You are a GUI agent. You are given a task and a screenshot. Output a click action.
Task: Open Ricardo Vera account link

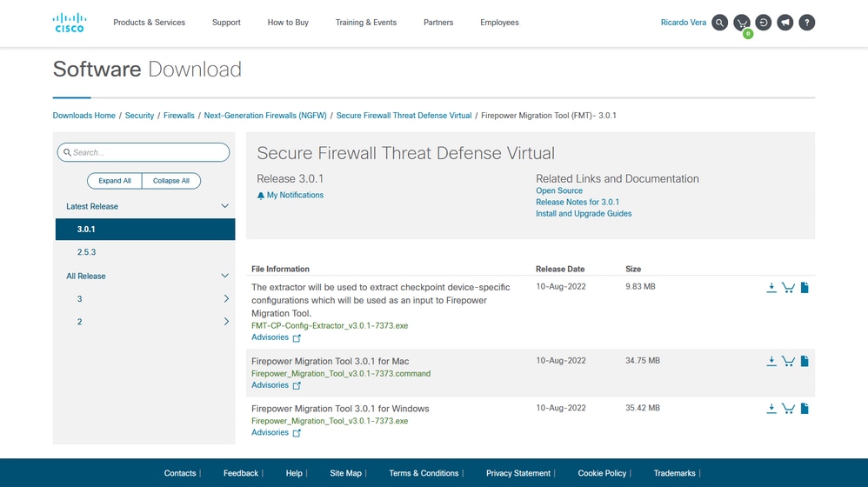pyautogui.click(x=683, y=23)
